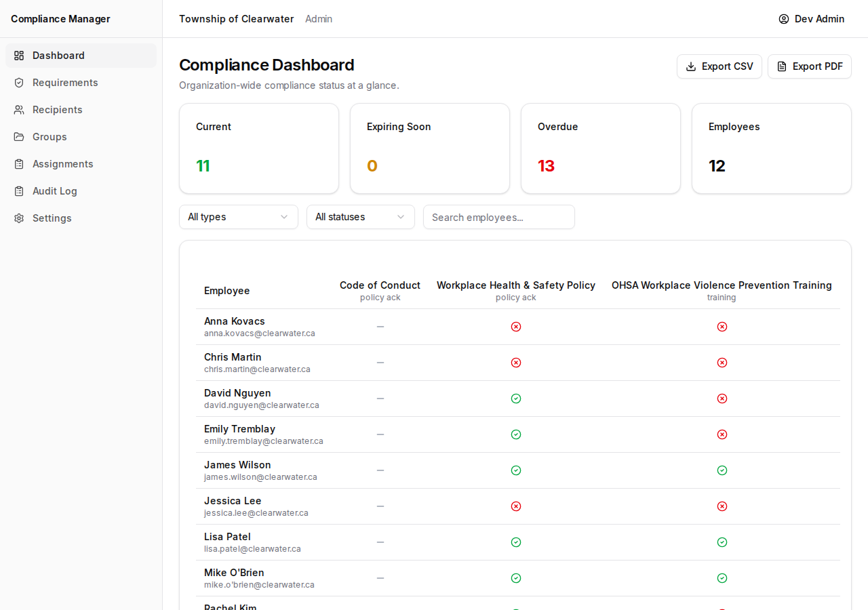
Task: Click Anna Kovacs overdue Health & Safety icon
Action: 516,327
